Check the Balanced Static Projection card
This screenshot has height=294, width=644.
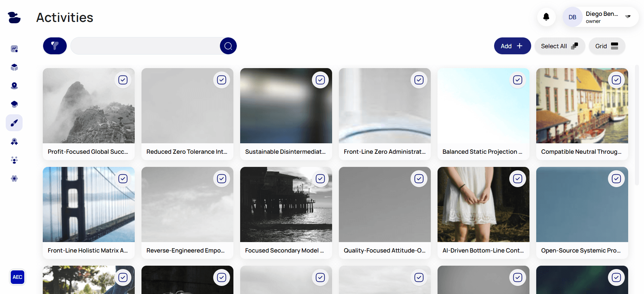(x=518, y=80)
